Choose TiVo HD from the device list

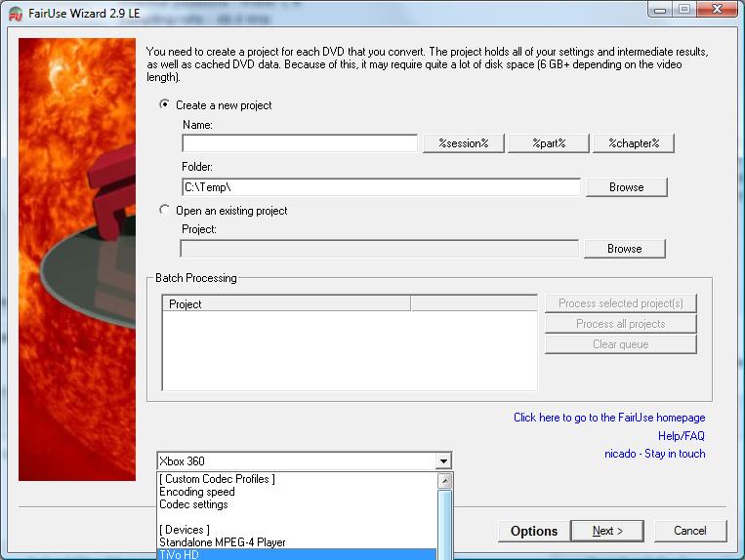click(x=297, y=554)
